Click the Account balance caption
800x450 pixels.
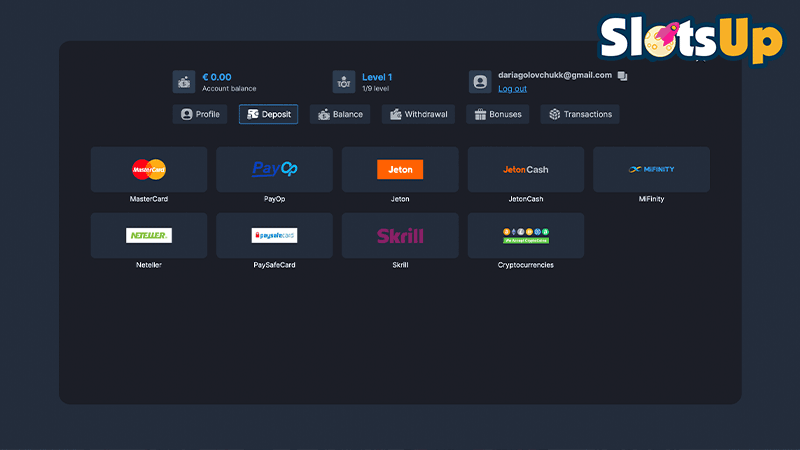tap(229, 89)
